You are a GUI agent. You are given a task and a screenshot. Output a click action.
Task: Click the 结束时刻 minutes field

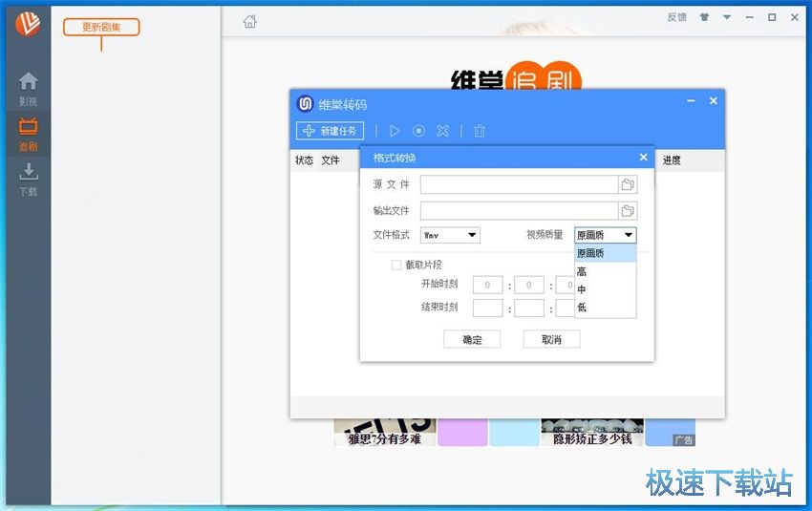528,308
